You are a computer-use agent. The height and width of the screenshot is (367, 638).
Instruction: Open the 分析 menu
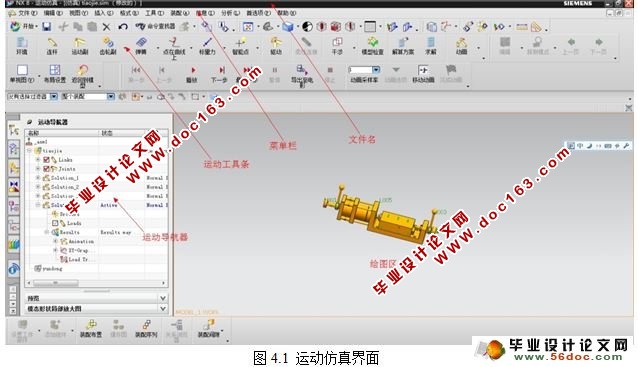coord(230,13)
